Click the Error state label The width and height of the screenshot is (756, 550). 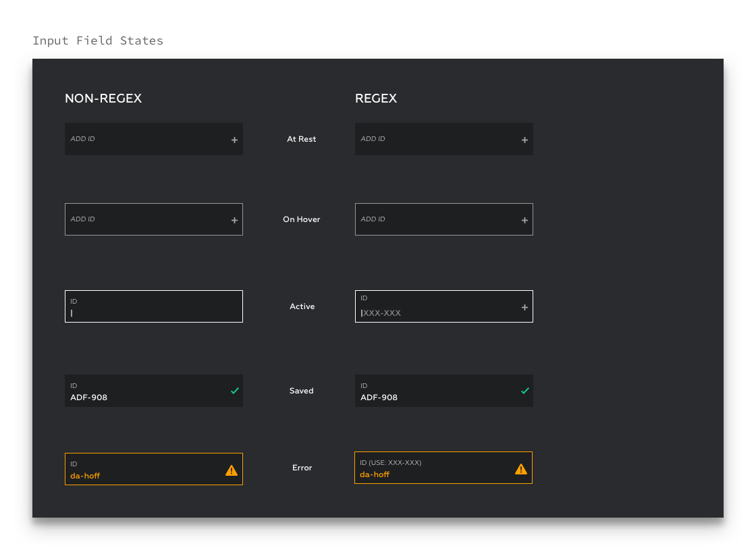(302, 468)
